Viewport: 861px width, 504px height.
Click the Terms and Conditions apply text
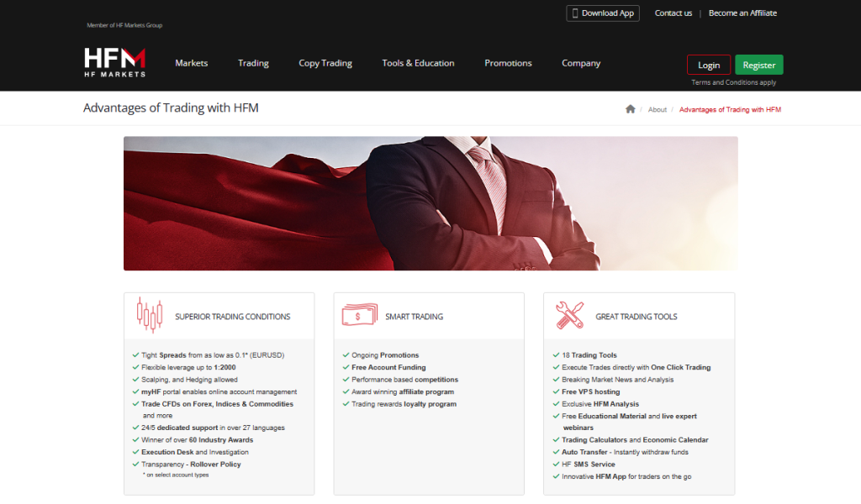click(733, 82)
